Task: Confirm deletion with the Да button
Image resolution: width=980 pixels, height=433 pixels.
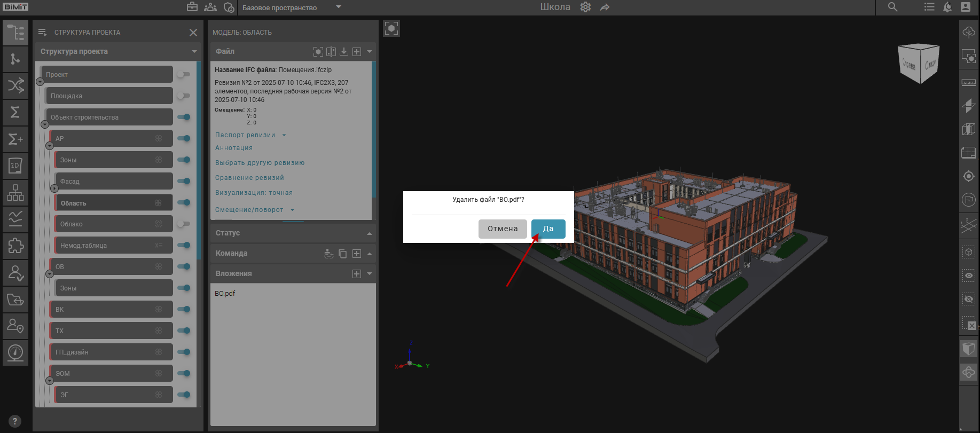Action: pyautogui.click(x=548, y=229)
